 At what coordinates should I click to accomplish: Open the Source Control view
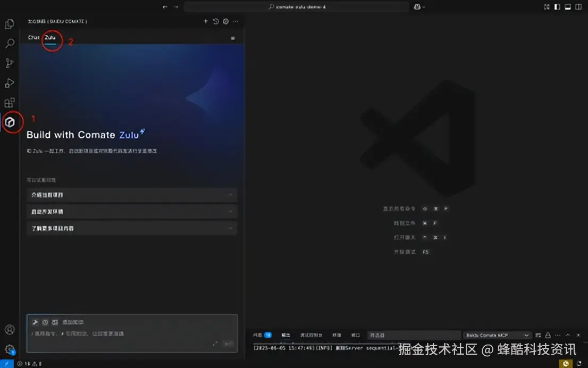pos(10,63)
